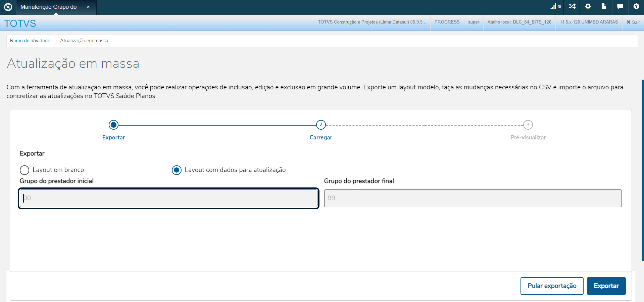The width and height of the screenshot is (644, 302).
Task: Go to the Exportar step circle
Action: (114, 125)
